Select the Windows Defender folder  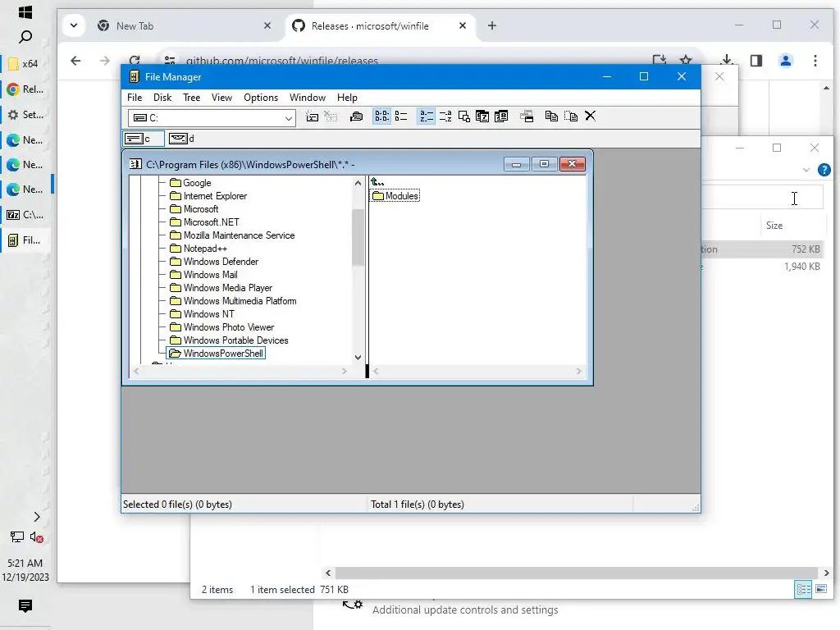pos(214,262)
